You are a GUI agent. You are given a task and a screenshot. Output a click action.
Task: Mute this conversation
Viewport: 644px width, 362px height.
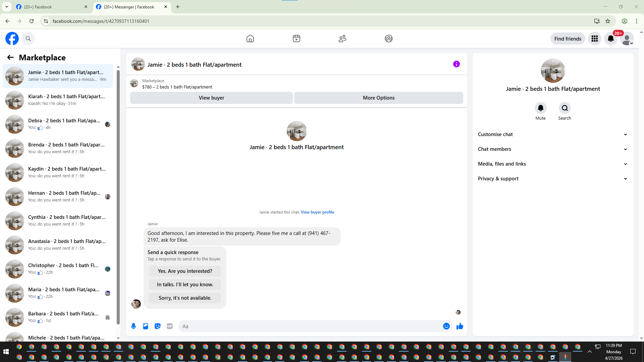(x=541, y=108)
